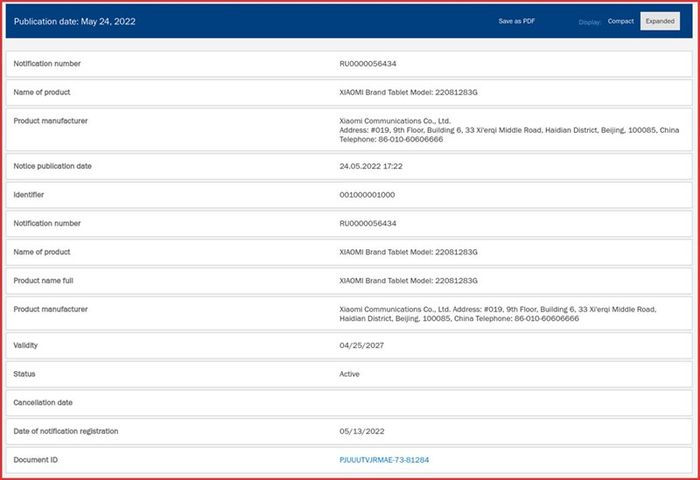Click registration date 05/13/2022

click(x=362, y=431)
